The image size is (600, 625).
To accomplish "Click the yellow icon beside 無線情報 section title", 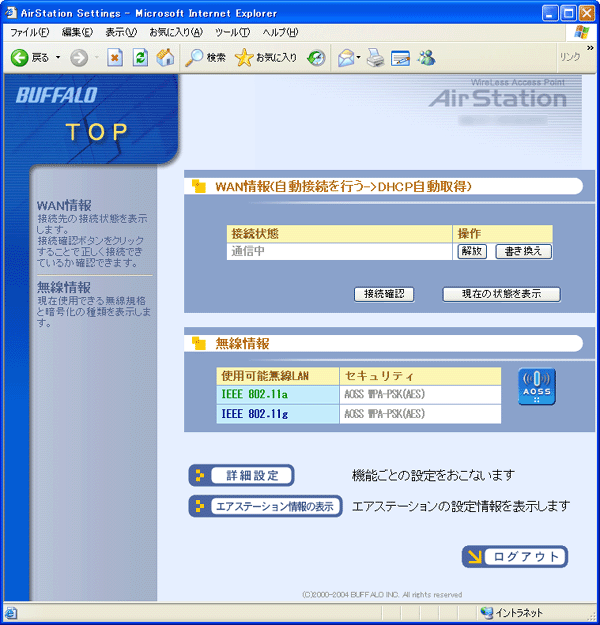I will (x=199, y=343).
